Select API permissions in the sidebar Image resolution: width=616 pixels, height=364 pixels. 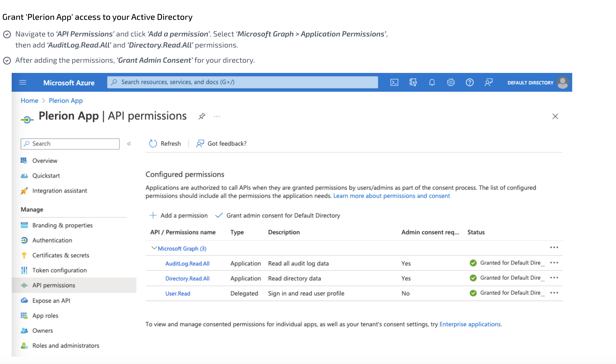pyautogui.click(x=74, y=285)
